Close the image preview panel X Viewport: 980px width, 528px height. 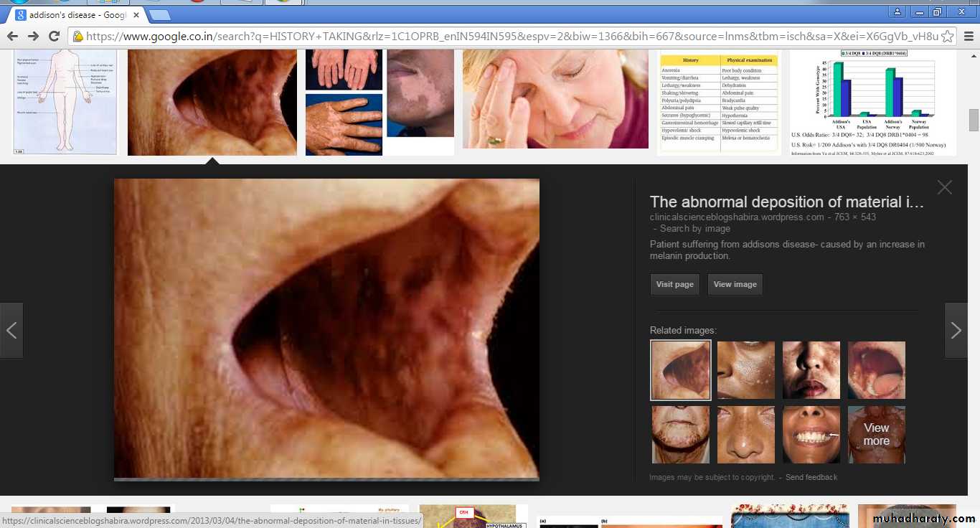pyautogui.click(x=944, y=187)
